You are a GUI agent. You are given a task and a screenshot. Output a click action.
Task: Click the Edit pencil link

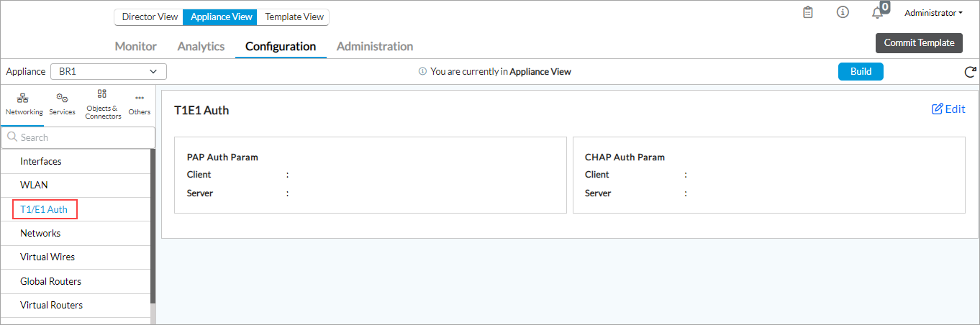tap(948, 109)
